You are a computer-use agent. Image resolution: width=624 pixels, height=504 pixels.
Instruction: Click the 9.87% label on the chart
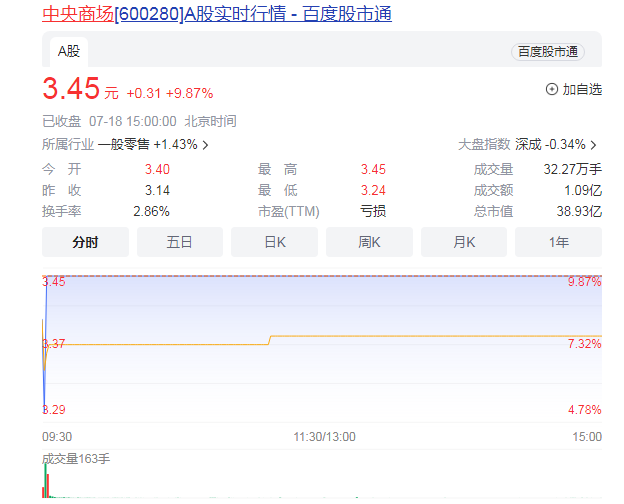point(583,282)
